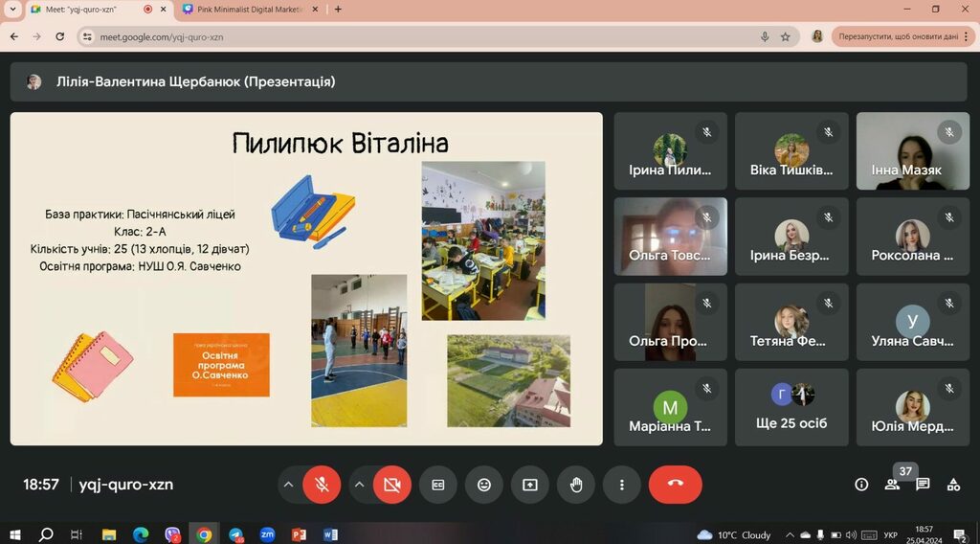Open Windows taskbar search
980x544 pixels.
point(46,534)
